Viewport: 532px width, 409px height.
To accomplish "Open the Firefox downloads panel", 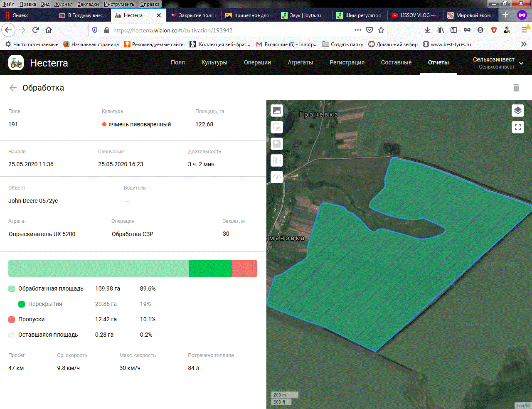I will tap(427, 30).
